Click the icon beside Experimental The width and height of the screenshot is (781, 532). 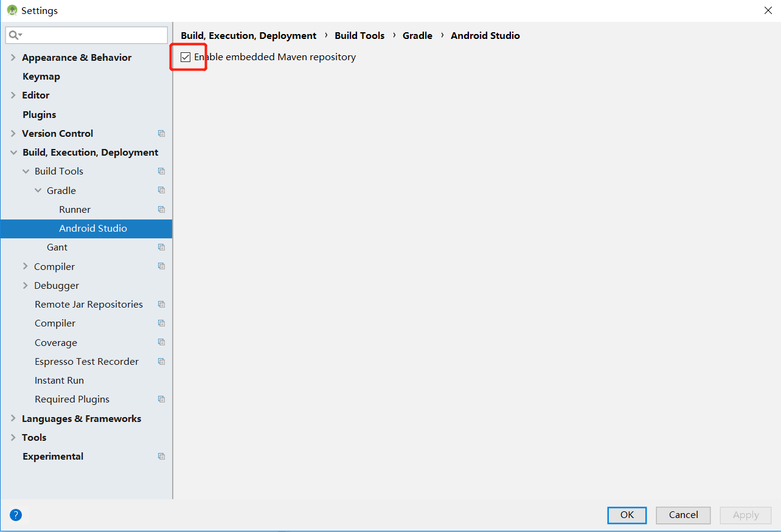(161, 456)
